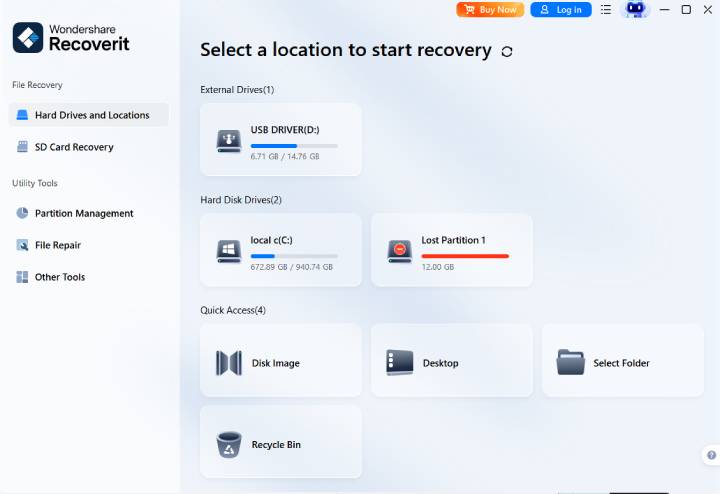Image resolution: width=720 pixels, height=494 pixels.
Task: Switch to SD Card Recovery
Action: click(88, 146)
